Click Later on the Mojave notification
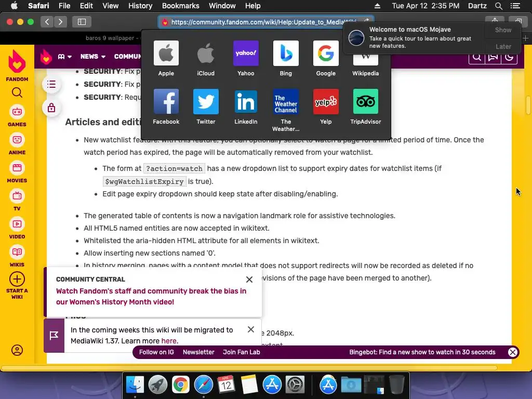 [503, 46]
